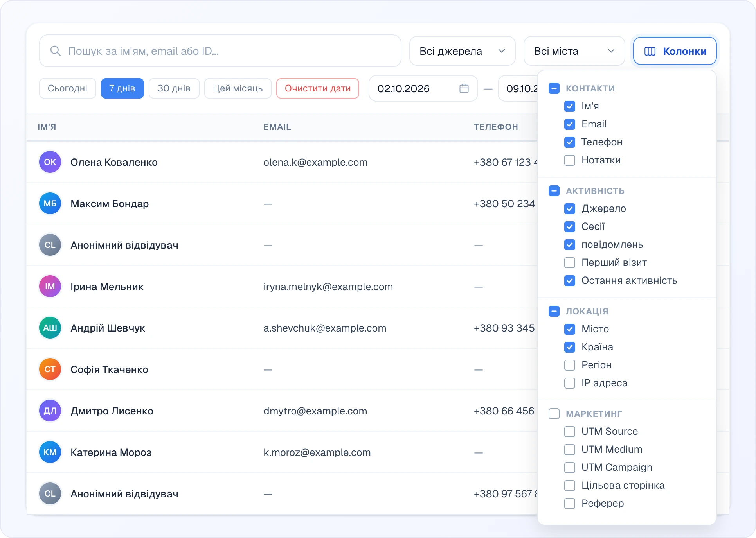Enable the Реферер column checkbox

[570, 504]
